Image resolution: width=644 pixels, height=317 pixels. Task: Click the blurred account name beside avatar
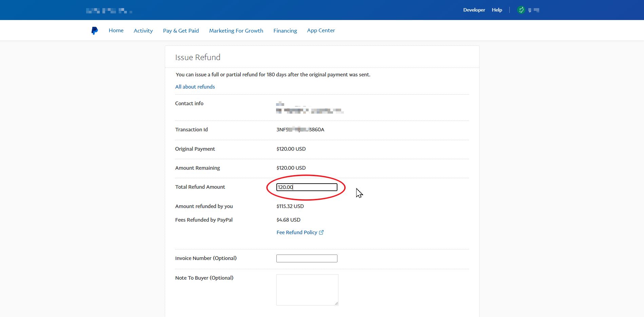[x=534, y=10]
